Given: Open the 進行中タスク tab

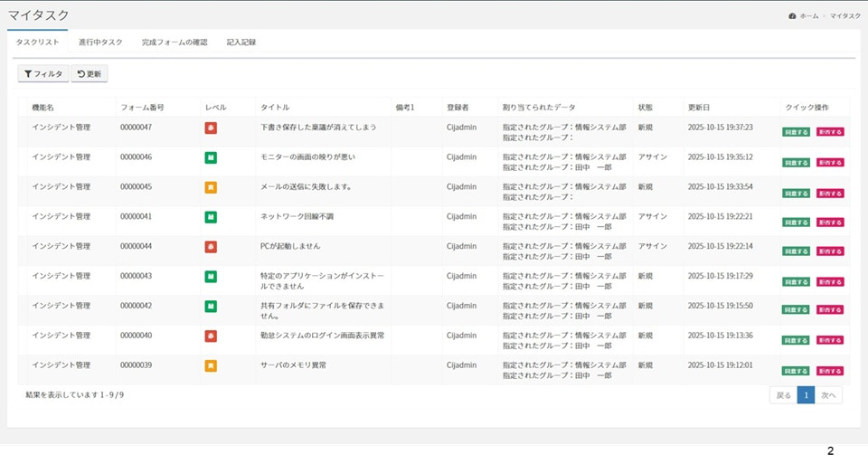Looking at the screenshot, I should 100,43.
